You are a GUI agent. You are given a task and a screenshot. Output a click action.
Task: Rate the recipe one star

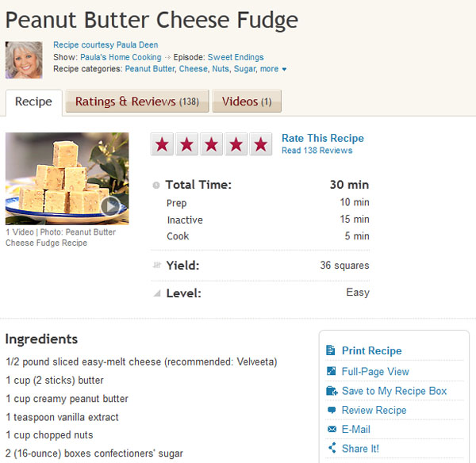coord(163,144)
